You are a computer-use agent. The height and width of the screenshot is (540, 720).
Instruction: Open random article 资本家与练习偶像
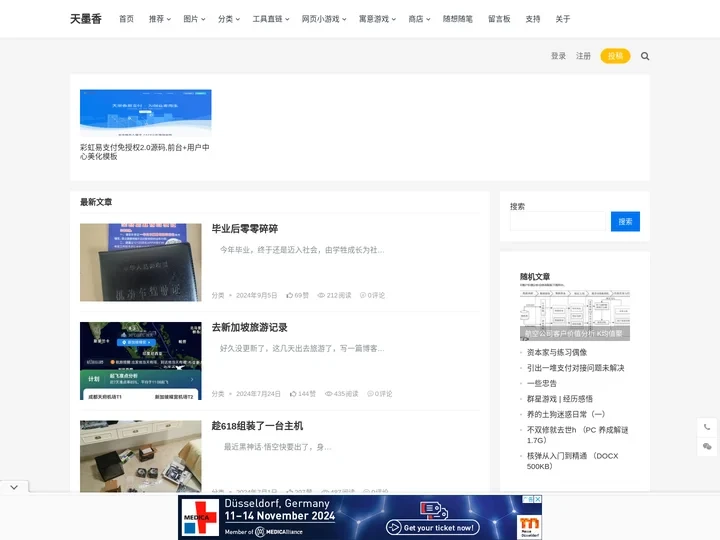557,352
